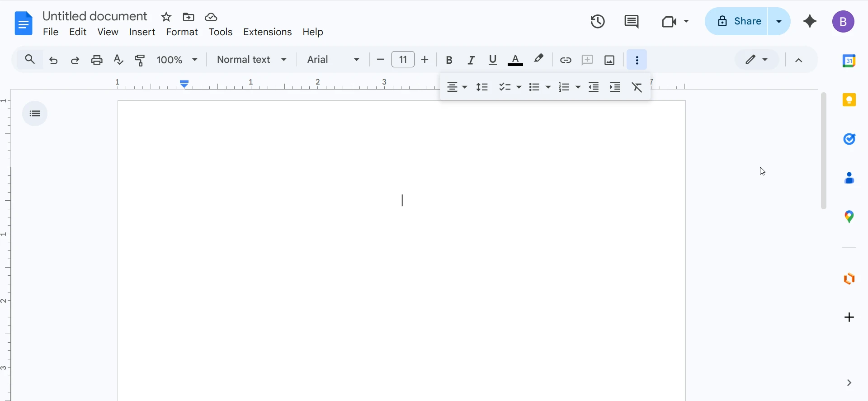
Task: Click the font size input field
Action: click(x=403, y=60)
